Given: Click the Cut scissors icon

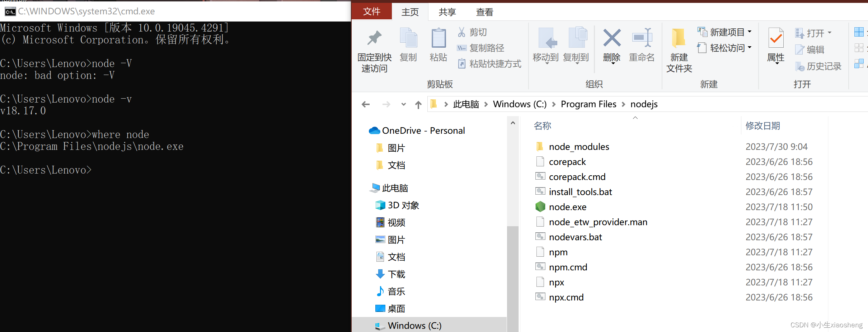Looking at the screenshot, I should (x=461, y=32).
